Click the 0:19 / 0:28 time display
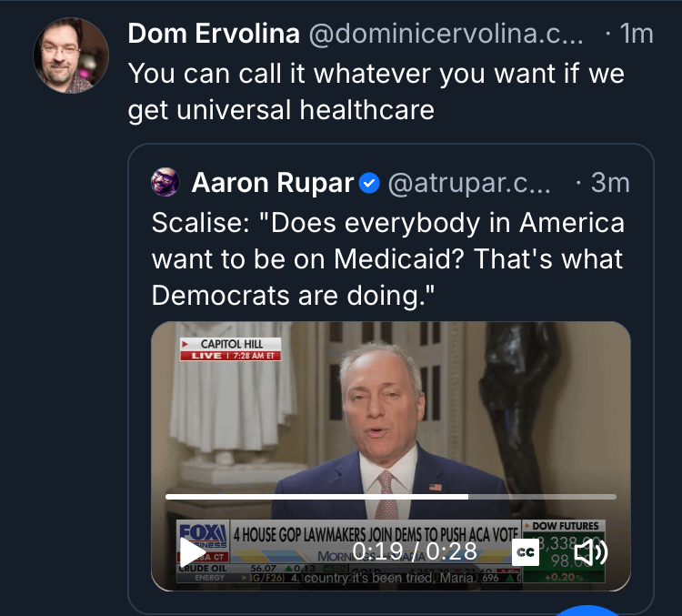Screen dimensions: 682x616 pyautogui.click(x=415, y=551)
